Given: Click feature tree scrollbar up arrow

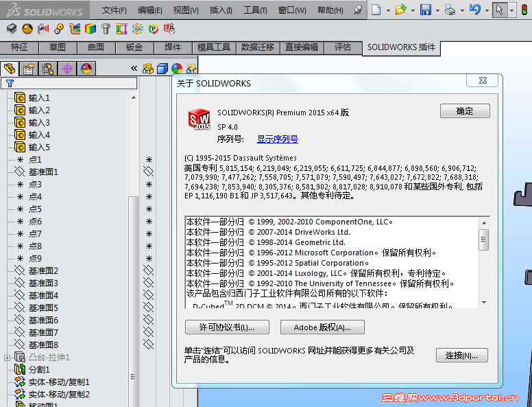Looking at the screenshot, I should (x=134, y=97).
